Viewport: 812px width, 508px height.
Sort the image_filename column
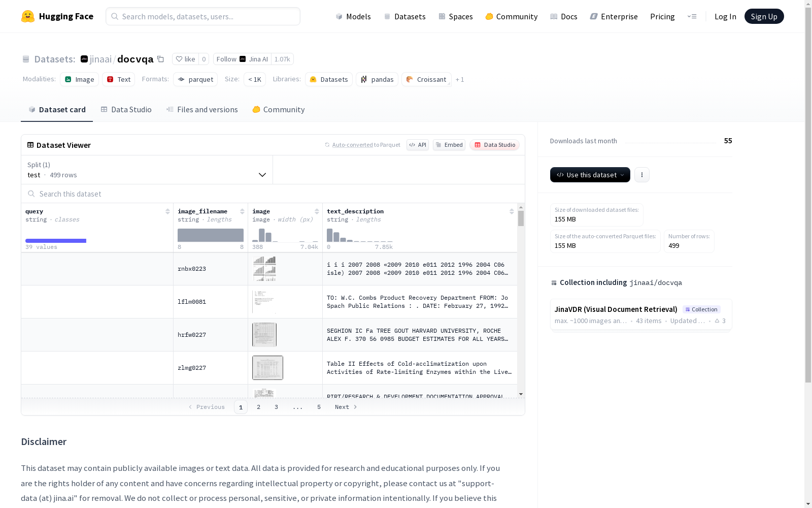[x=242, y=211]
